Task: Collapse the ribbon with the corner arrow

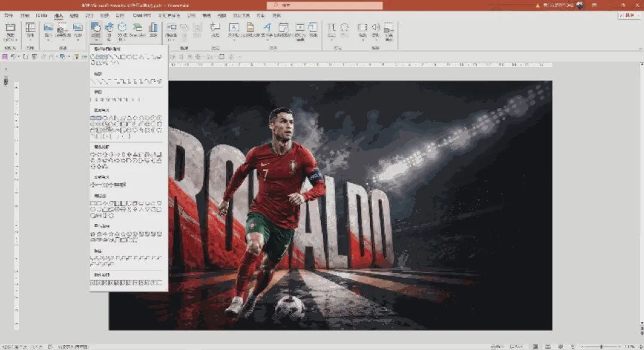Action: 640,48
